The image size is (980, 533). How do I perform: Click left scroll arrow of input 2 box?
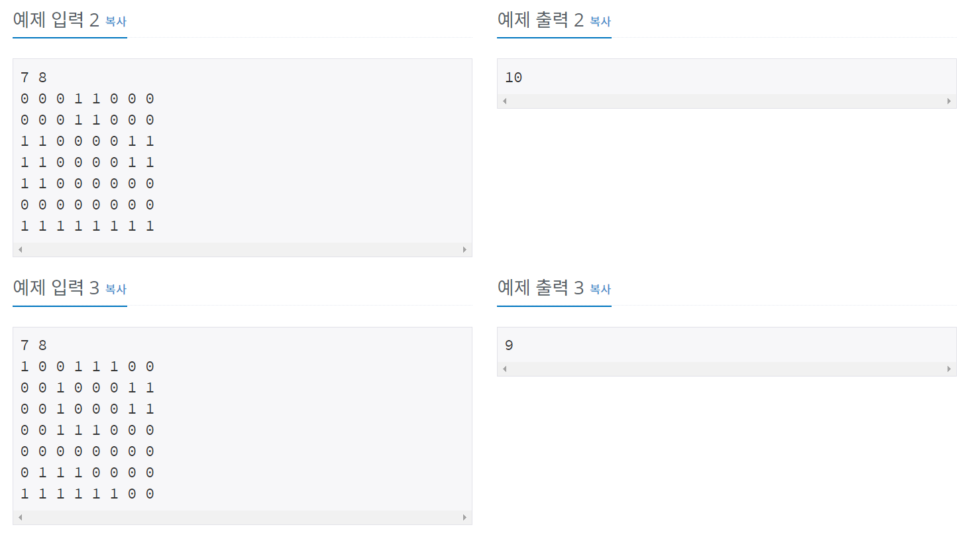point(20,250)
